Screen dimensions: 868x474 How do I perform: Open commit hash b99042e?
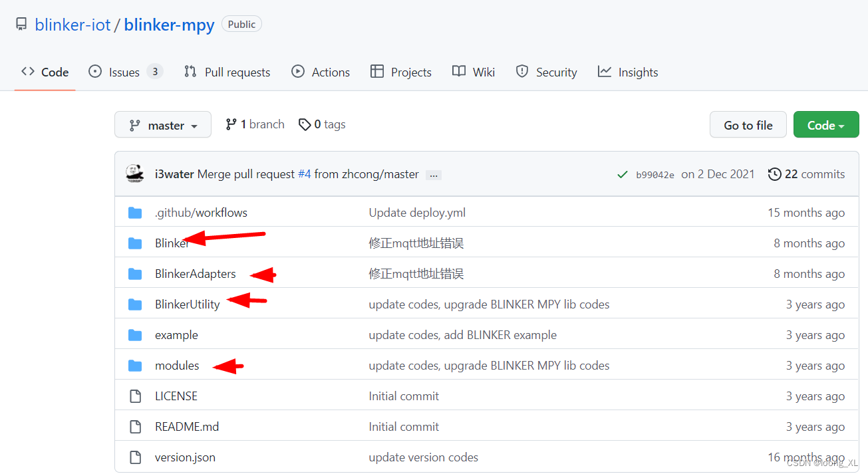pyautogui.click(x=655, y=174)
